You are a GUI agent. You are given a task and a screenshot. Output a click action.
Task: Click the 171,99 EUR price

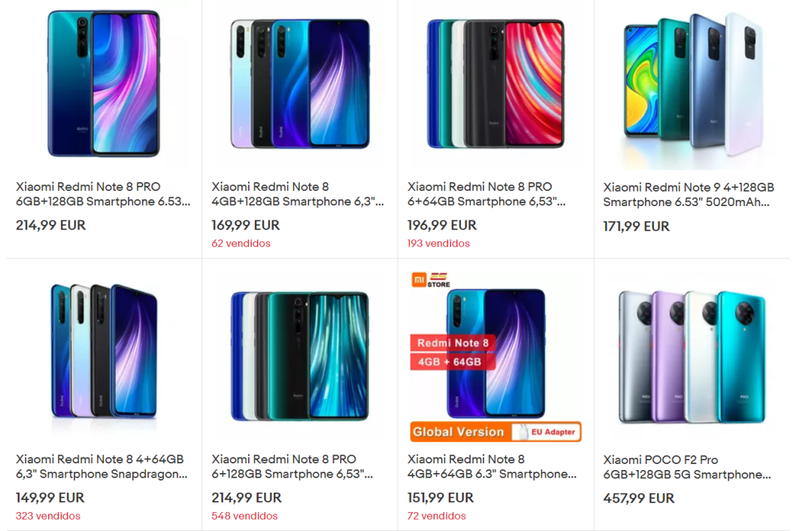click(636, 226)
